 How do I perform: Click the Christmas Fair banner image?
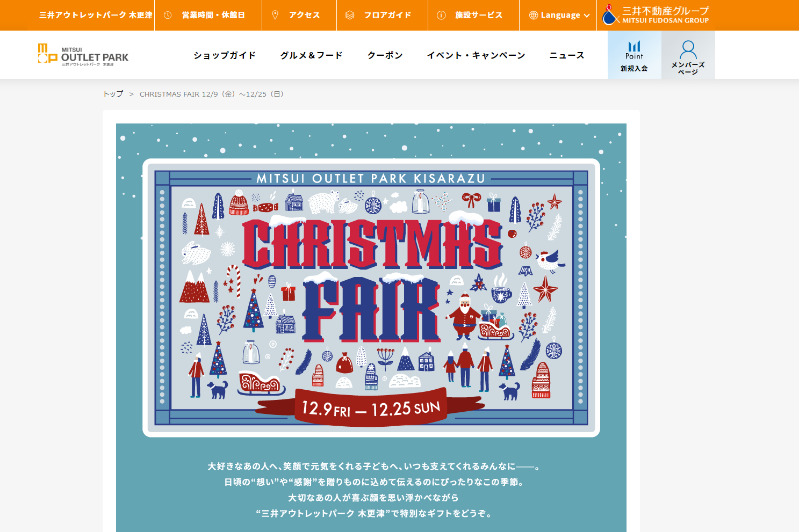371,298
